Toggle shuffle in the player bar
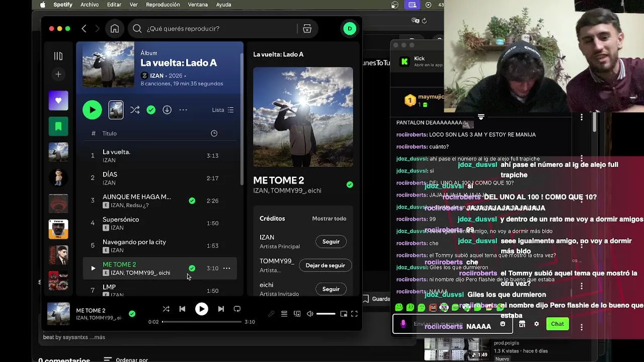 coord(166,309)
